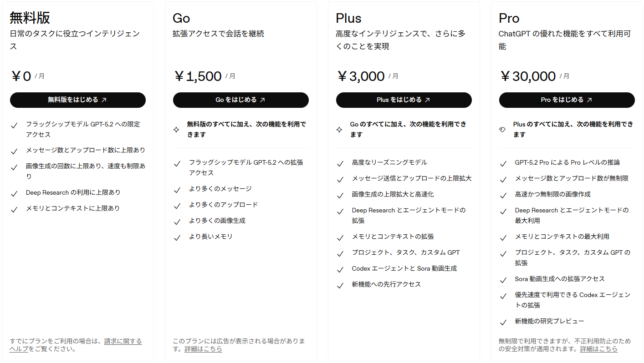The image size is (644, 363).
Task: Click the sparkle icon in the Go column
Action: [177, 129]
